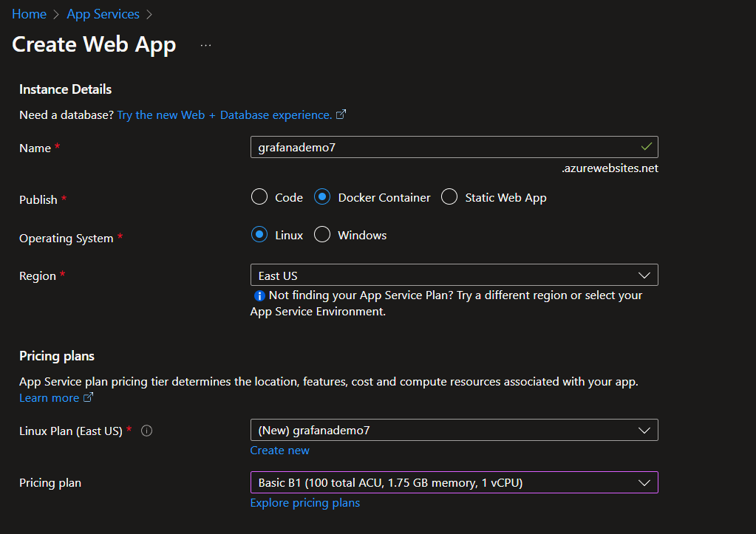Viewport: 756px width, 534px height.
Task: Select the Code publish option
Action: click(x=259, y=196)
